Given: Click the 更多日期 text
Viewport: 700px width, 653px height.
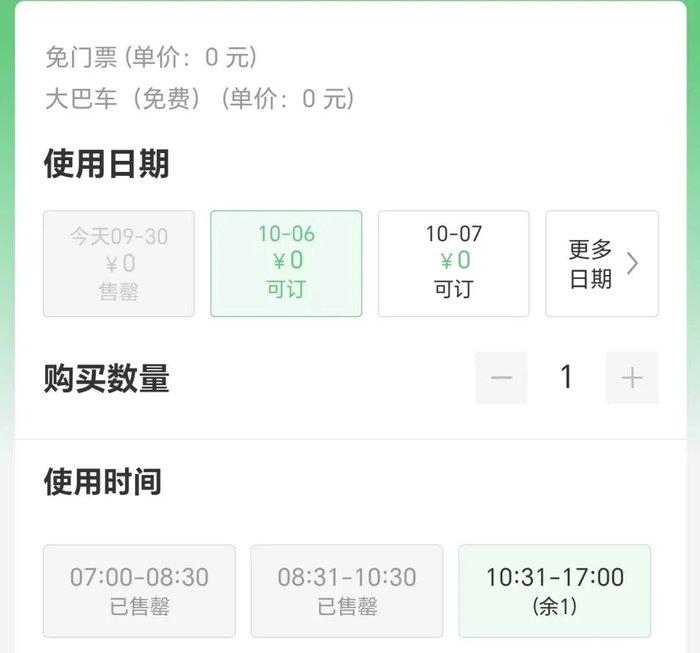Looking at the screenshot, I should [590, 264].
